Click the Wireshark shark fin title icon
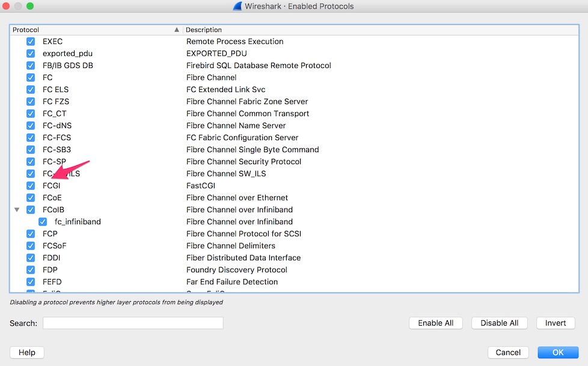This screenshot has width=588, height=366. 237,6
